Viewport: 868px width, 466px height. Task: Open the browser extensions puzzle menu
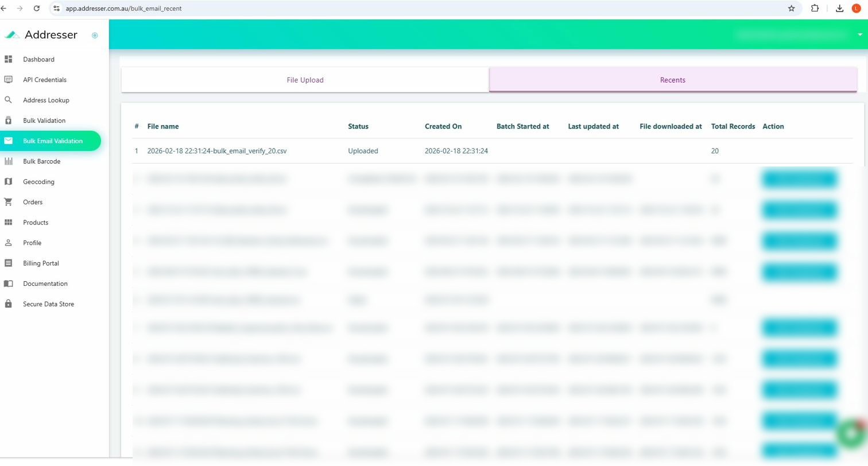click(x=815, y=9)
